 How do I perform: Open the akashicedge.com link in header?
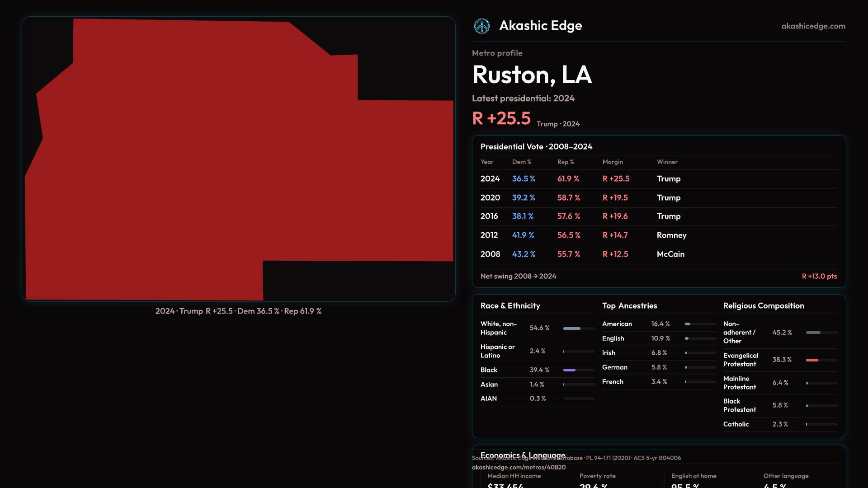(x=813, y=26)
